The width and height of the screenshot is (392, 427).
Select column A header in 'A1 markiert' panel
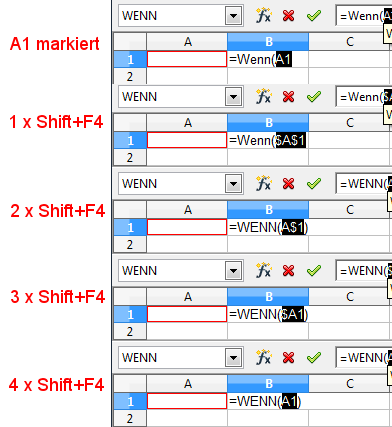187,42
